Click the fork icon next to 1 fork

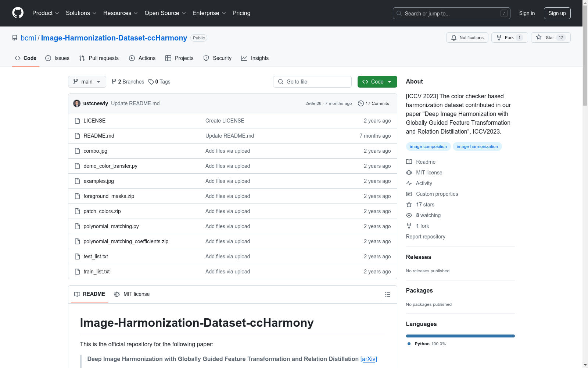(409, 226)
